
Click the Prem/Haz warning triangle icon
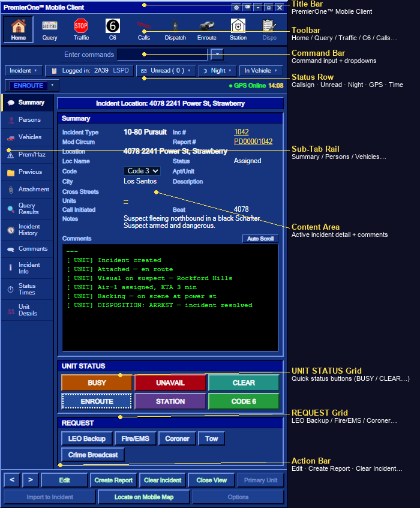11,155
